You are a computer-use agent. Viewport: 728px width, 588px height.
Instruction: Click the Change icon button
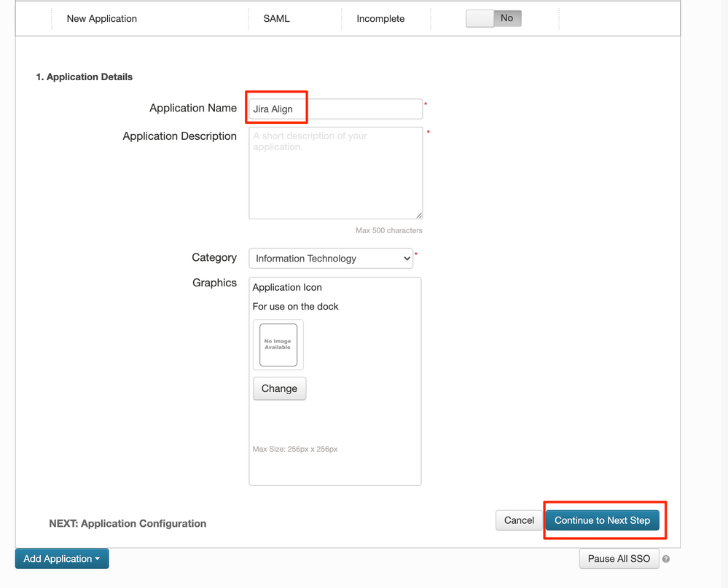tap(280, 388)
